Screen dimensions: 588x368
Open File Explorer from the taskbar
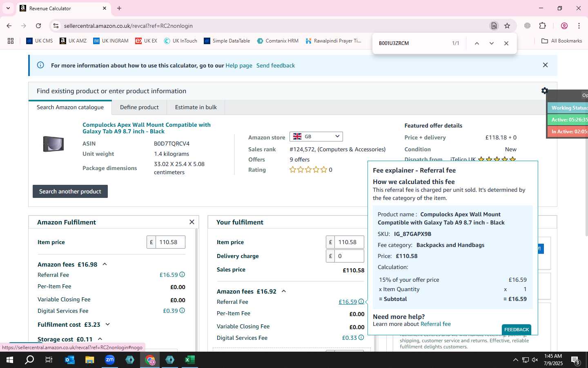[x=89, y=360]
